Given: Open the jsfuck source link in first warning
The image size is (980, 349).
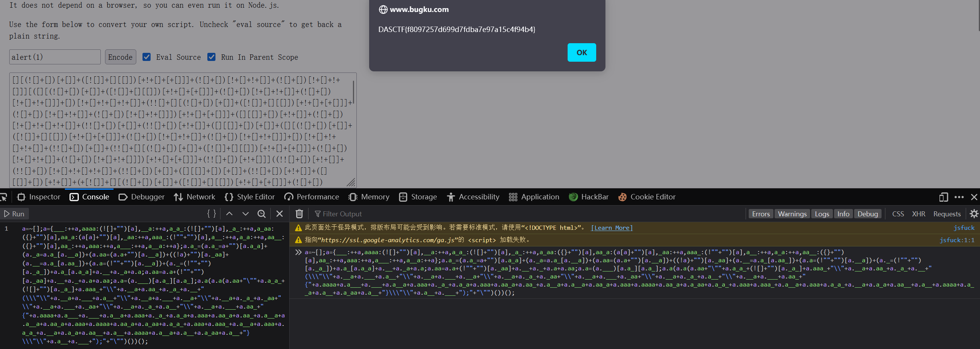Looking at the screenshot, I should coord(964,228).
